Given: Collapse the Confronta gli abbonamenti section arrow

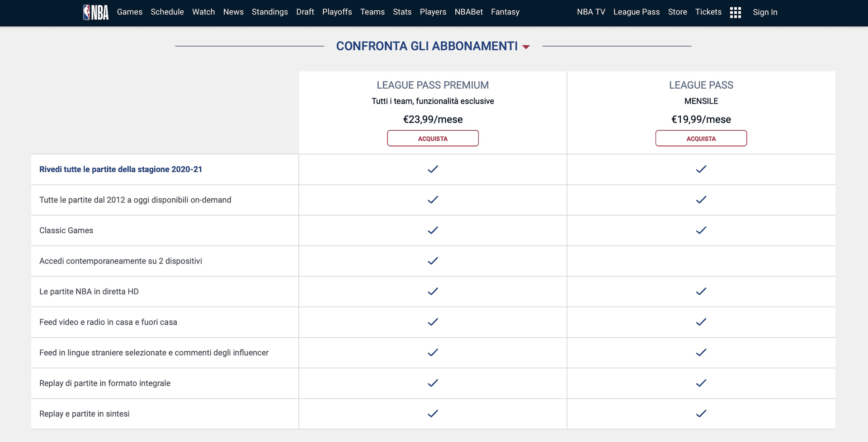Looking at the screenshot, I should [x=526, y=47].
